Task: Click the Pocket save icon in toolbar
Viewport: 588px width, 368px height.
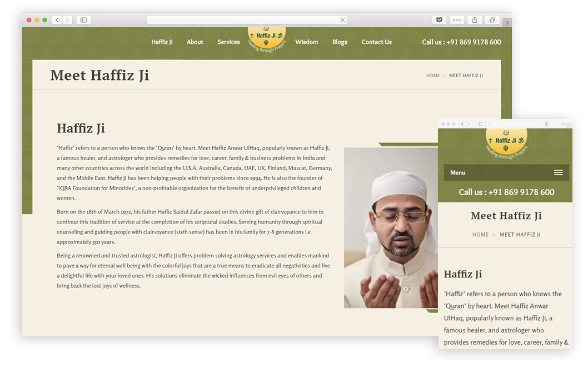Action: point(439,20)
